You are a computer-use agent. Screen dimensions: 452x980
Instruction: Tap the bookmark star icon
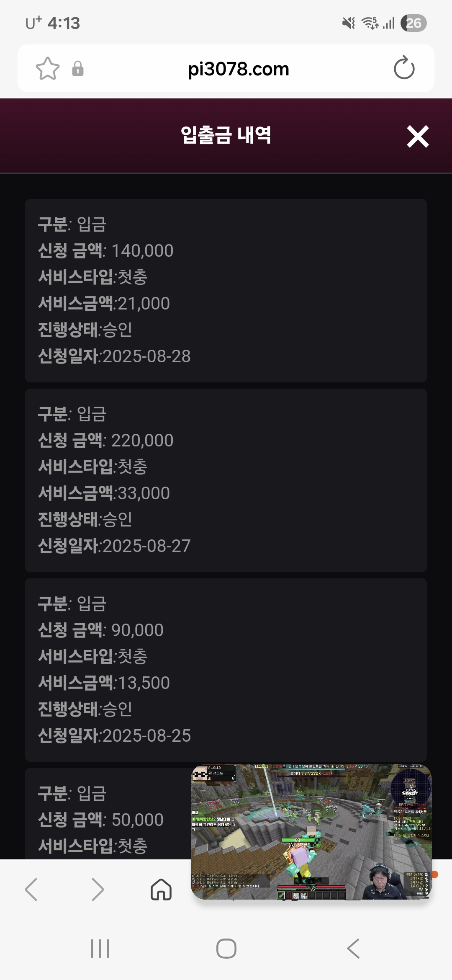pyautogui.click(x=48, y=69)
